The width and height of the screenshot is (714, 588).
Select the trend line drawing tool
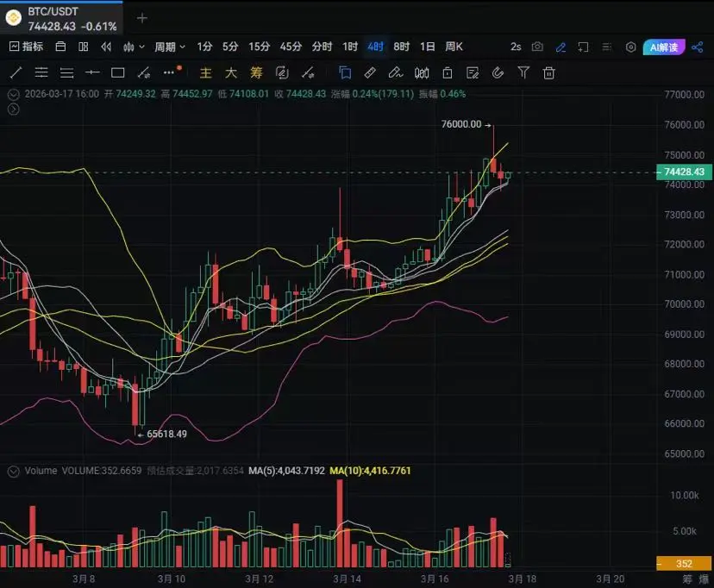[x=16, y=72]
